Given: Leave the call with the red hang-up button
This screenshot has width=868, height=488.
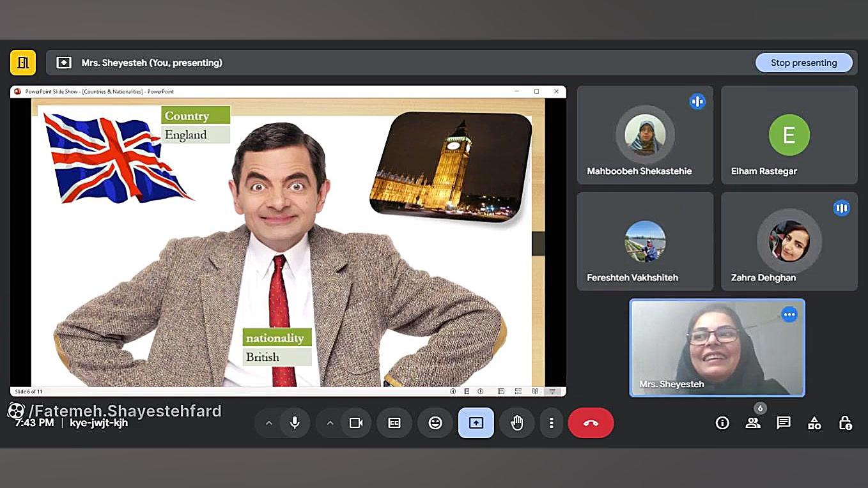Looking at the screenshot, I should 591,423.
